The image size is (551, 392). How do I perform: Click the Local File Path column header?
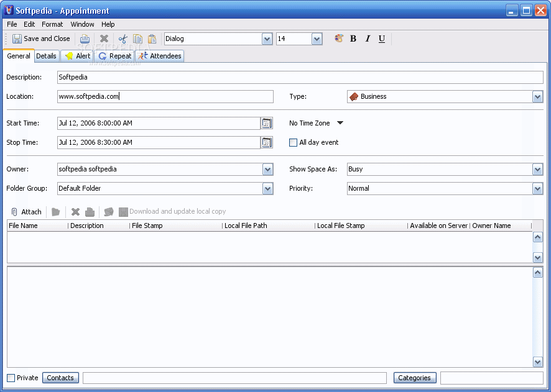coord(269,226)
